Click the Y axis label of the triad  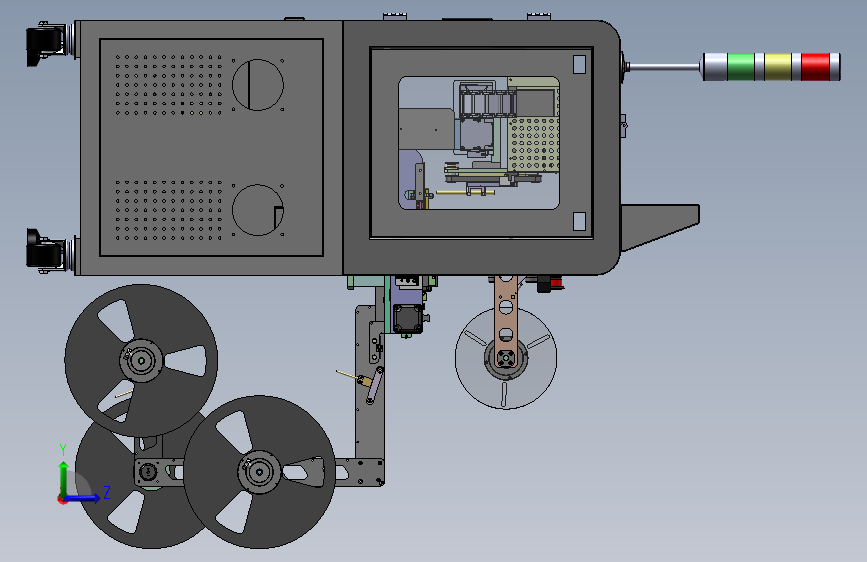[x=63, y=450]
